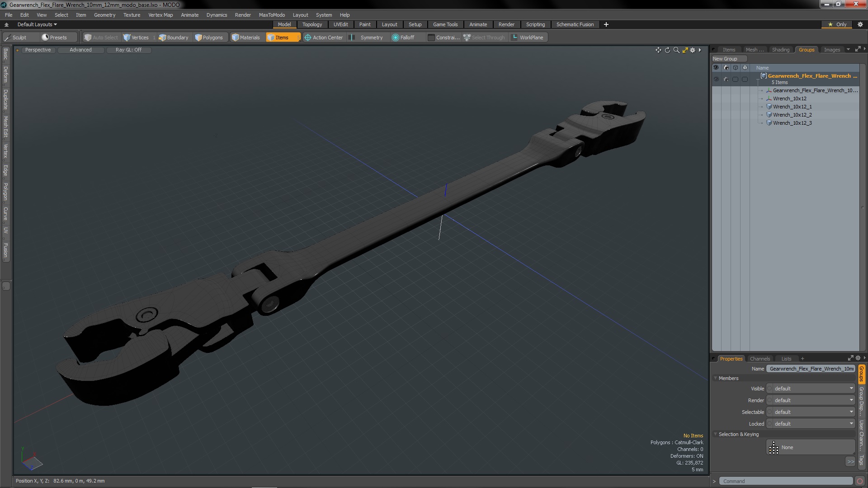Image resolution: width=868 pixels, height=488 pixels.
Task: Click the Name input field in Properties
Action: 811,368
